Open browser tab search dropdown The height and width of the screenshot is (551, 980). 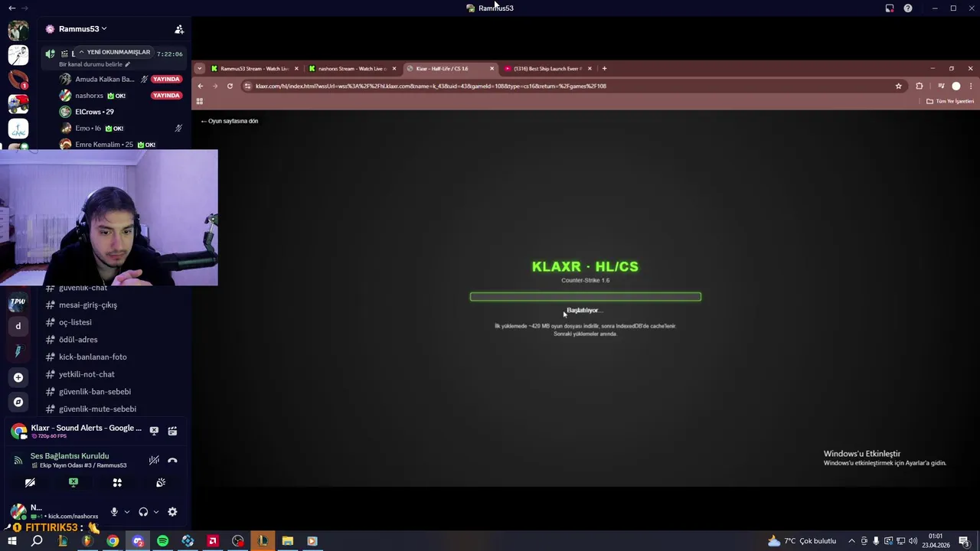[x=200, y=69]
